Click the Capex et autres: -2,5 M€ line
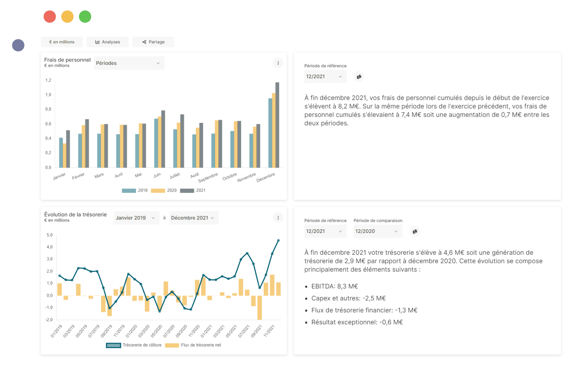The height and width of the screenshot is (392, 570). 349,298
